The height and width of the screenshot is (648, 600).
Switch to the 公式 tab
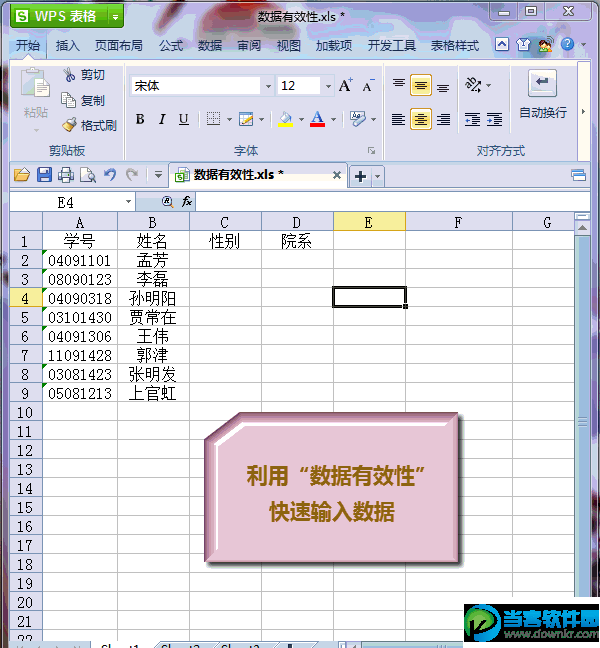pyautogui.click(x=171, y=45)
